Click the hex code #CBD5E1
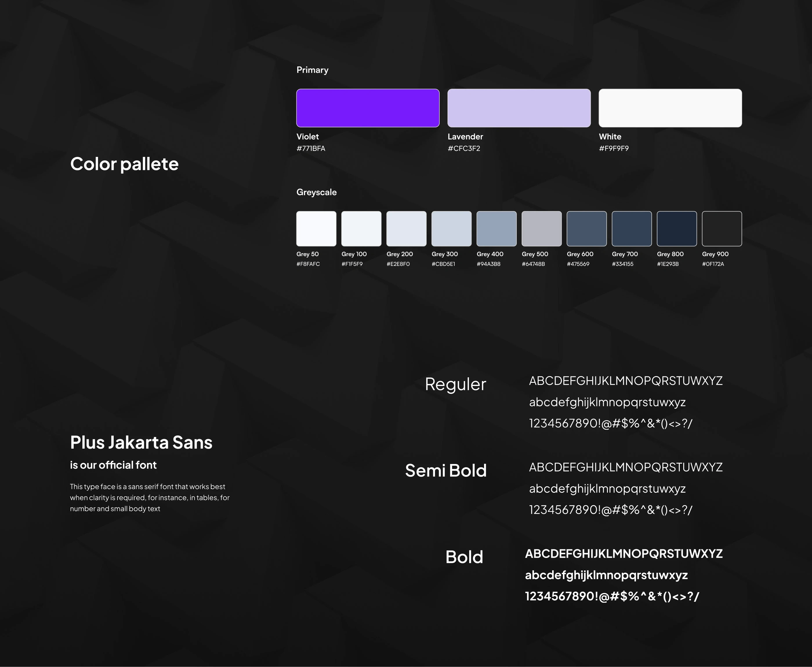Screen dimensions: 812x667 point(443,264)
